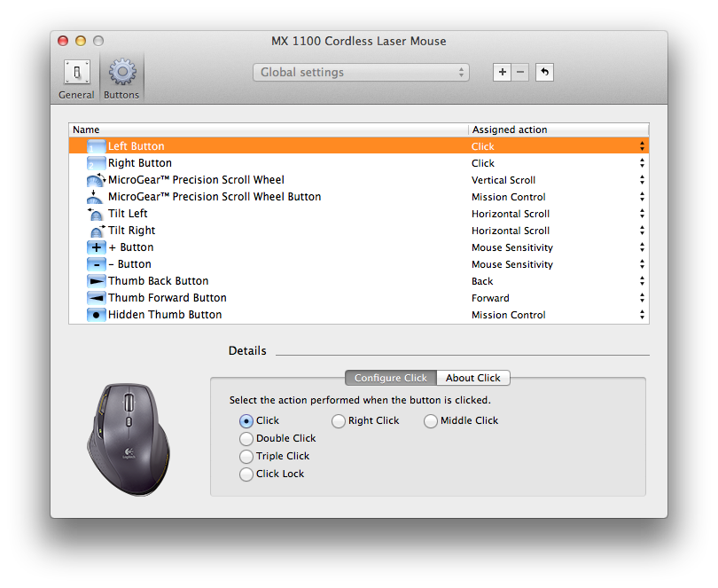Open the General preferences pane
The height and width of the screenshot is (588, 718).
point(76,79)
